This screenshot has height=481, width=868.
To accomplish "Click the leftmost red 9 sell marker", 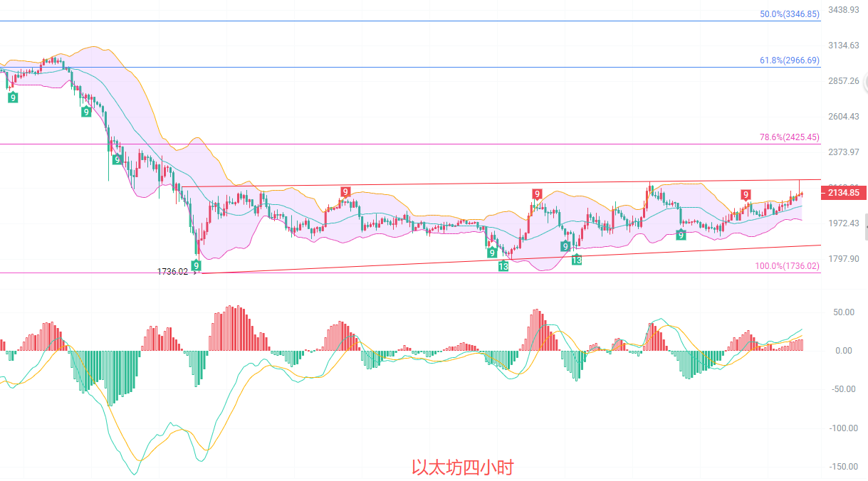I will pos(345,191).
